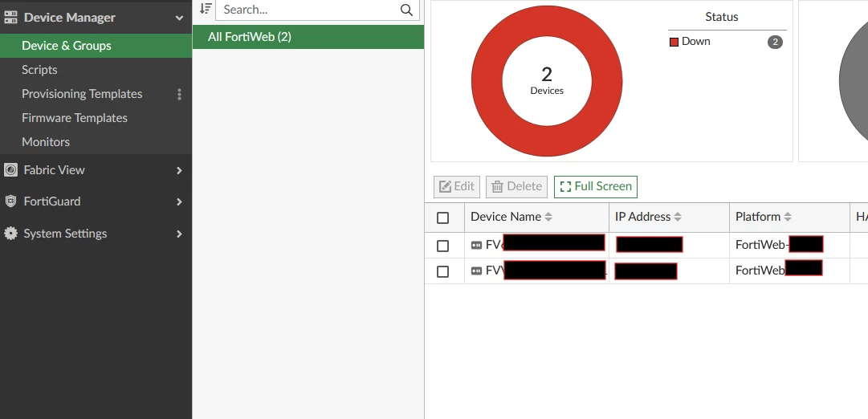Sort table by Device Name arrows
868x419 pixels.
(x=548, y=218)
